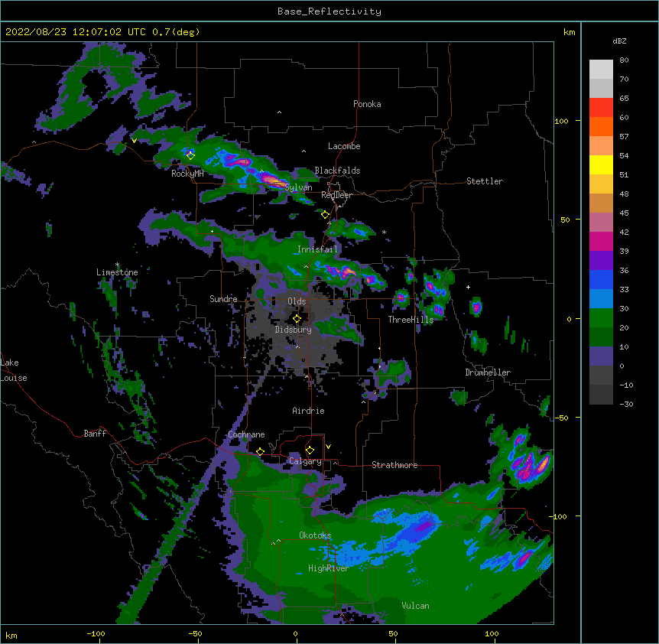Click the Airdrie city label
The width and height of the screenshot is (659, 644).
(x=309, y=411)
